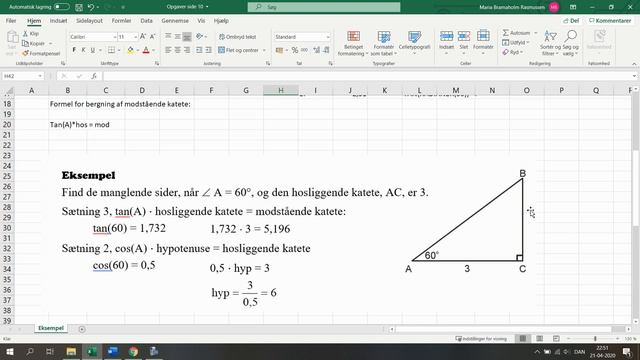Click in the Søg search box
The width and height of the screenshot is (640, 360).
click(324, 7)
